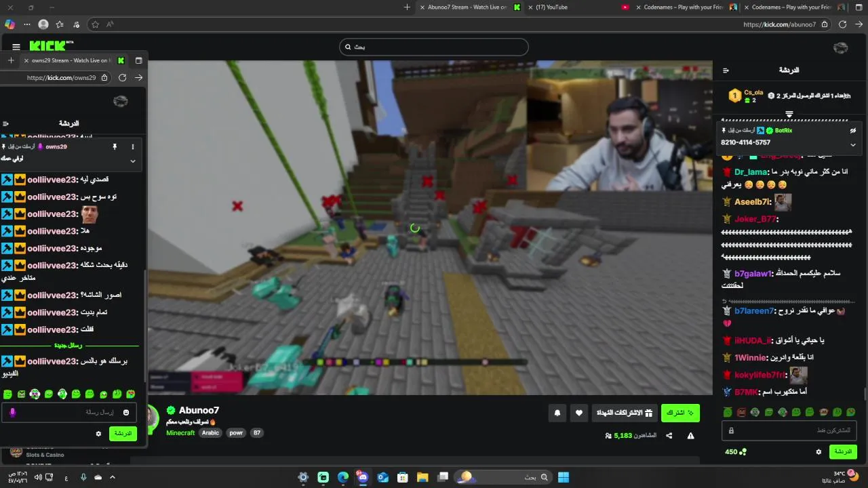Open emoji picker in owns29 message box

tap(125, 413)
